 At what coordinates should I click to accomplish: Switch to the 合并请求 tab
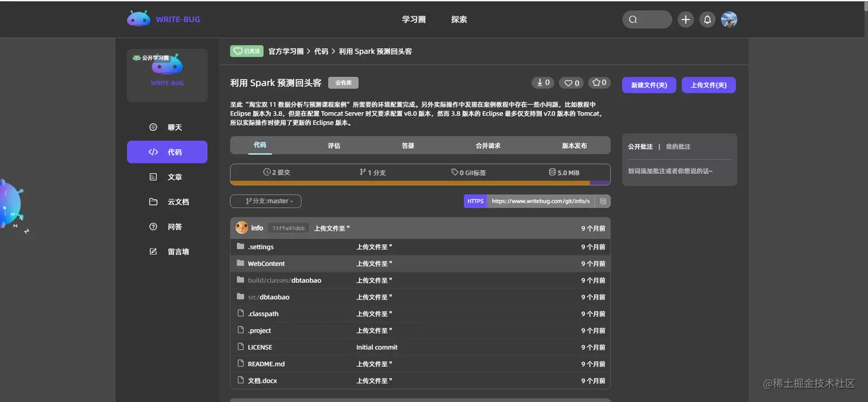(488, 146)
